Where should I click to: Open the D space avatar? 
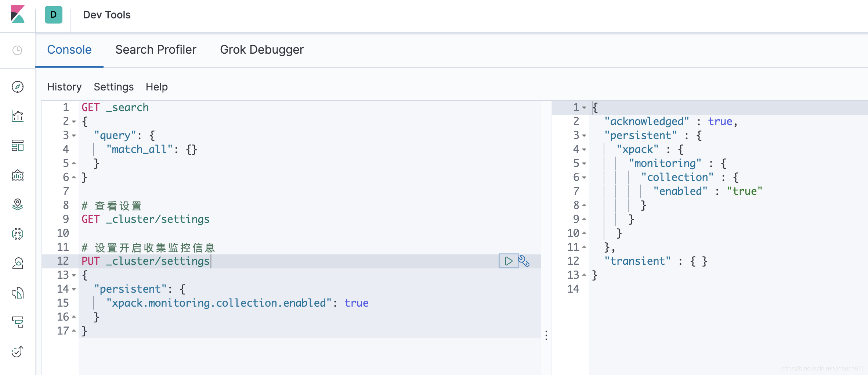54,15
